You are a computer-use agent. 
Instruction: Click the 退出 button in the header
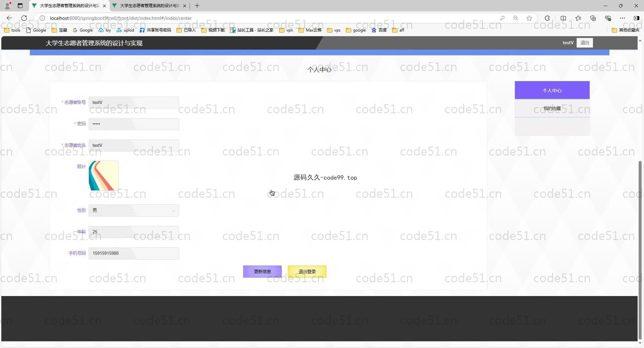585,43
